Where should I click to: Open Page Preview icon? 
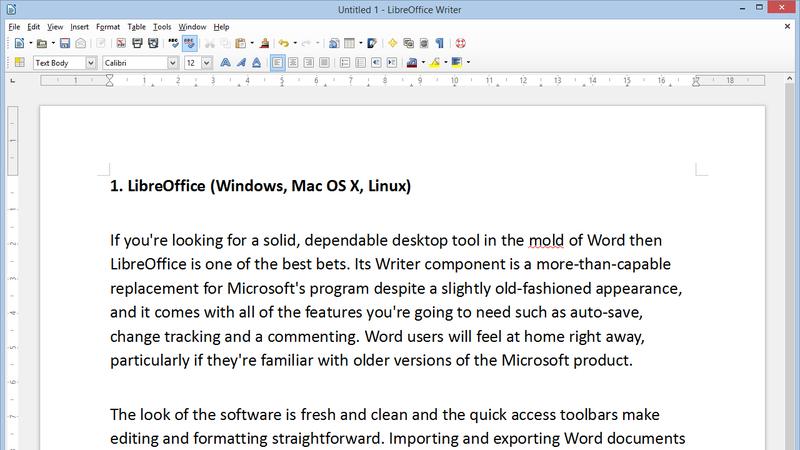(153, 44)
